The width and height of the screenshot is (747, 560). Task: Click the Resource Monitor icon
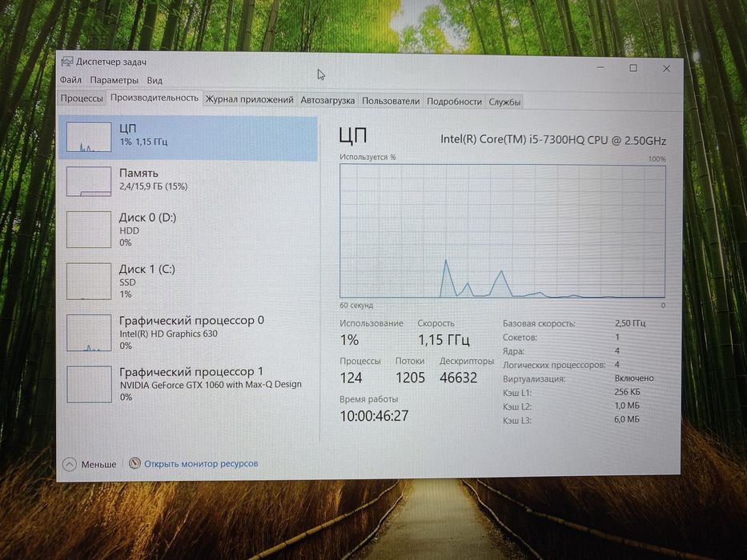tap(135, 463)
